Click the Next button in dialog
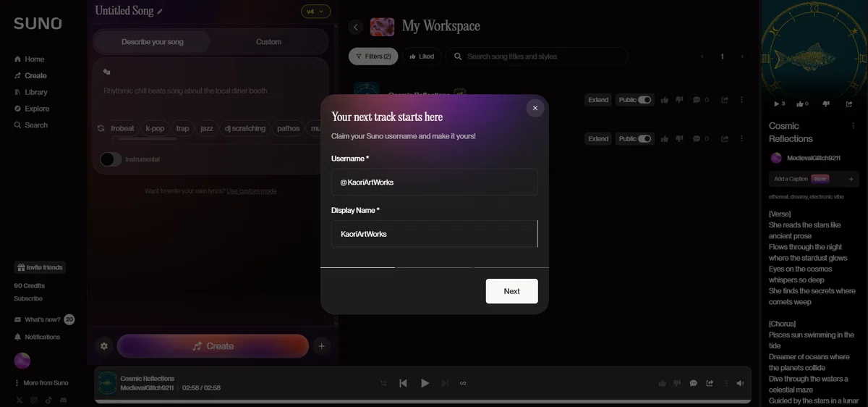Image resolution: width=868 pixels, height=407 pixels. pyautogui.click(x=511, y=291)
